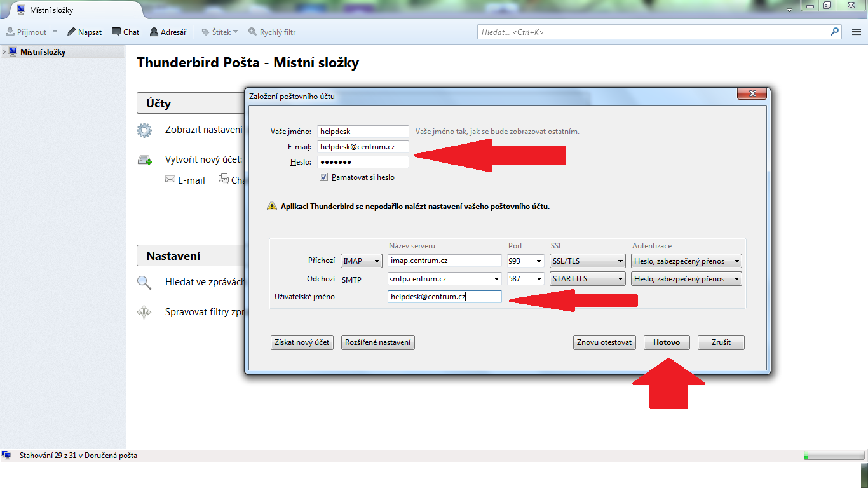Create a new E-mail account link
The height and width of the screenshot is (488, 868).
[191, 180]
